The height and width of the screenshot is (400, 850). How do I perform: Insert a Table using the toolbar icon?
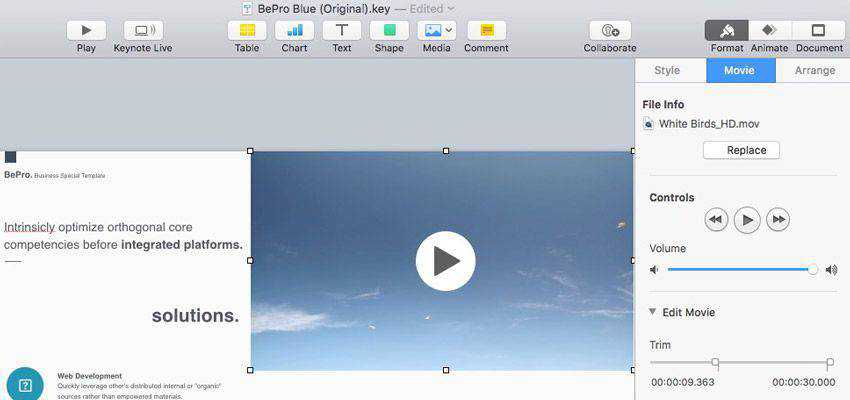(x=247, y=31)
